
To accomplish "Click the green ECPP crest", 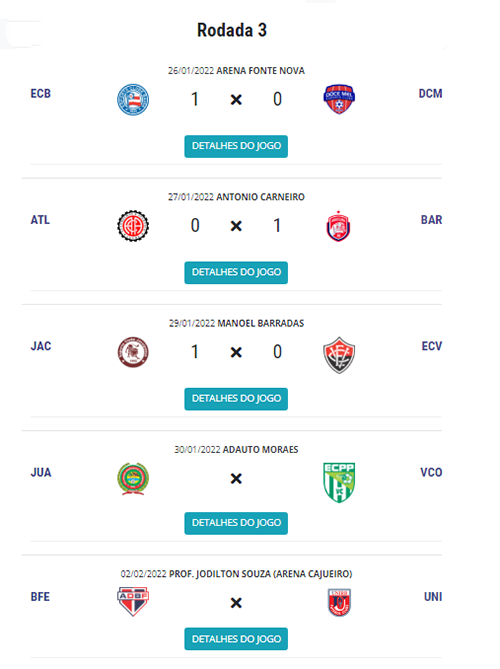I will [x=339, y=483].
